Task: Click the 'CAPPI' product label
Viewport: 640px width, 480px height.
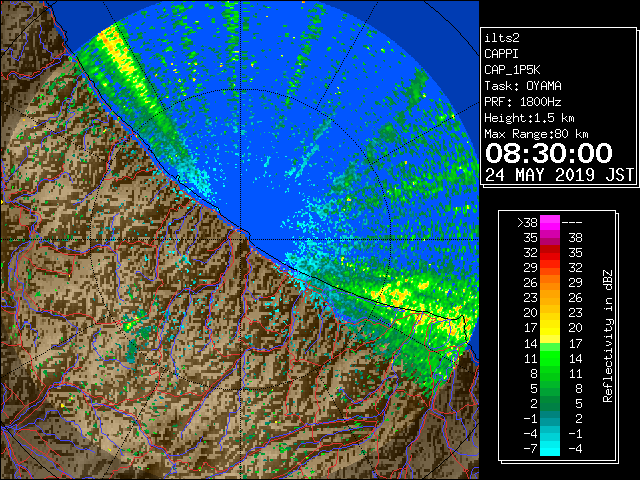Action: (501, 54)
